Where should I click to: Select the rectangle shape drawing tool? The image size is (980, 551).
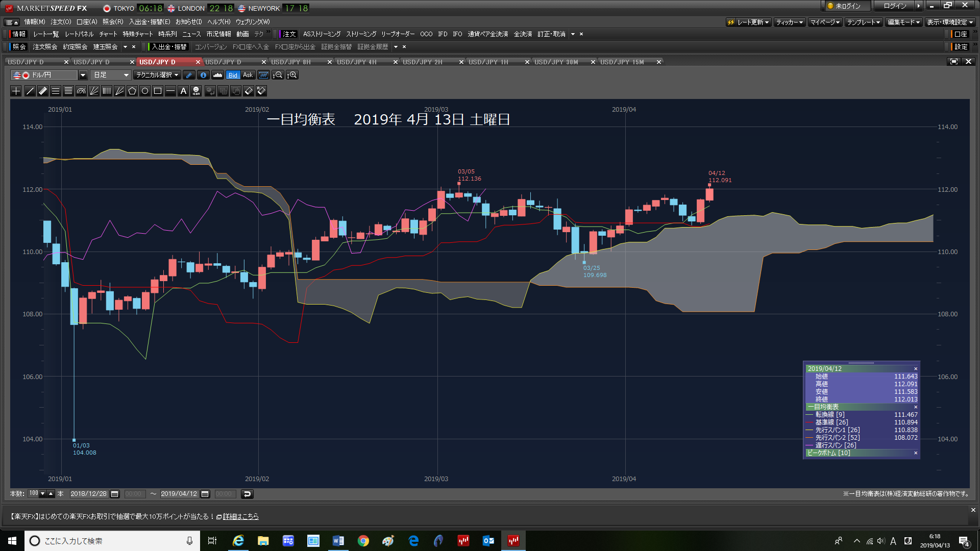158,91
